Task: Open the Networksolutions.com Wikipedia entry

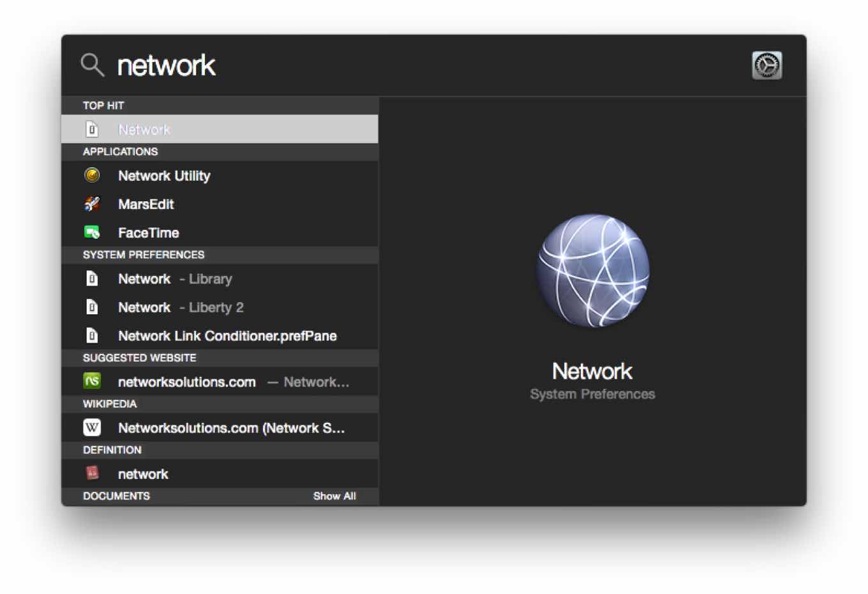Action: tap(220, 427)
